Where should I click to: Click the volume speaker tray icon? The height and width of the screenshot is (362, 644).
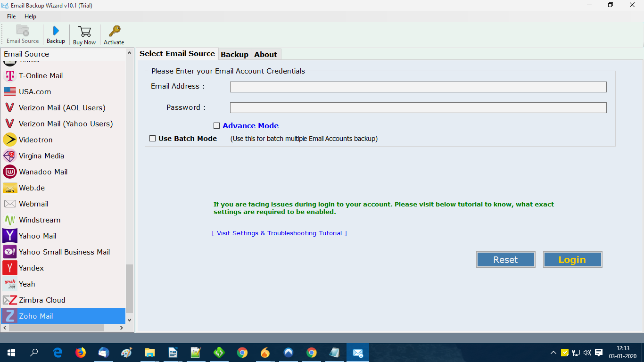[587, 353]
